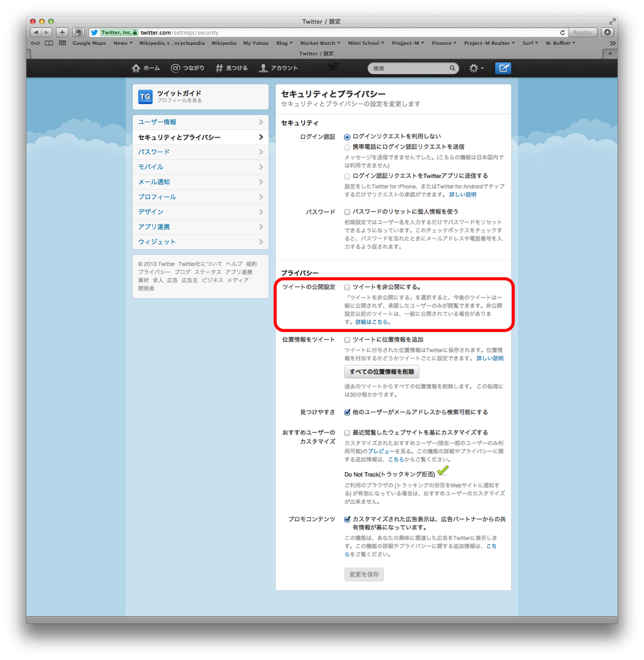Open メール通知 settings section
The height and width of the screenshot is (660, 644).
click(x=201, y=182)
